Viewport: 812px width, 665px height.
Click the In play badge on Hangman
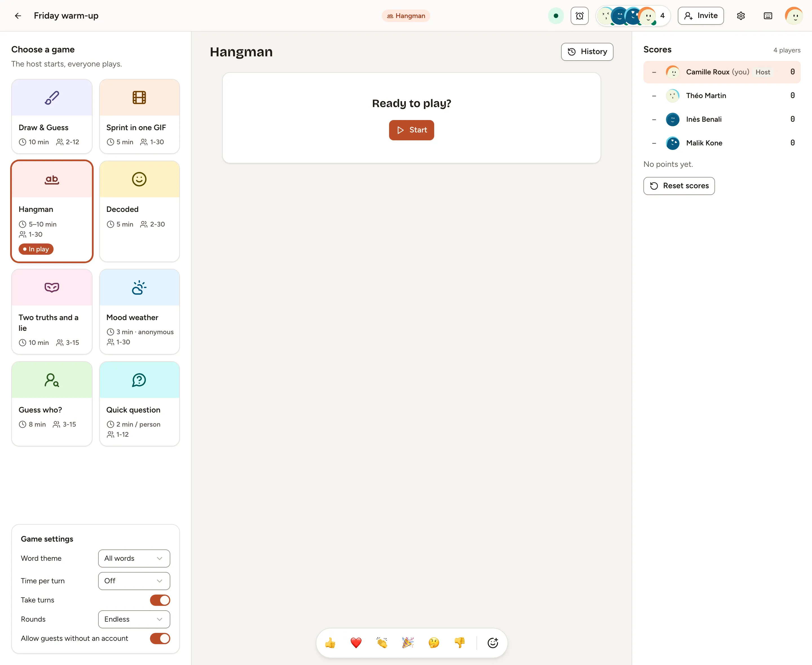tap(36, 249)
